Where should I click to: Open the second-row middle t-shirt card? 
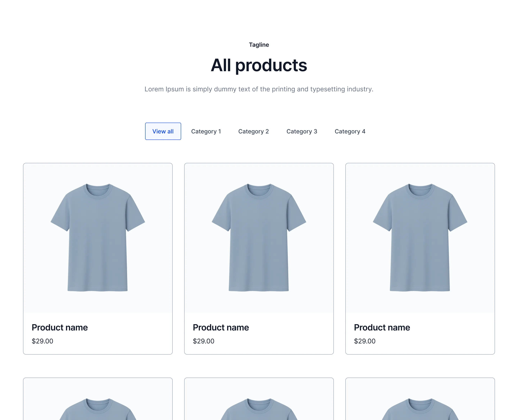pyautogui.click(x=259, y=399)
